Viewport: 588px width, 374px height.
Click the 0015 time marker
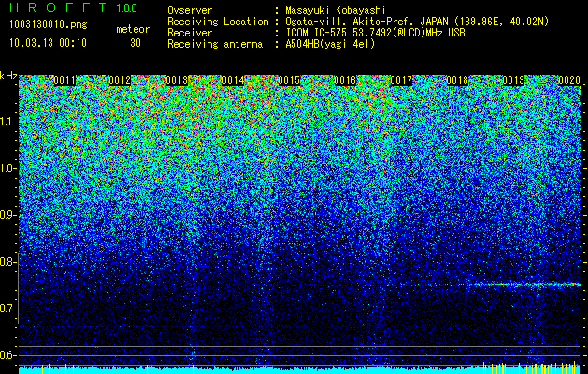pos(289,80)
